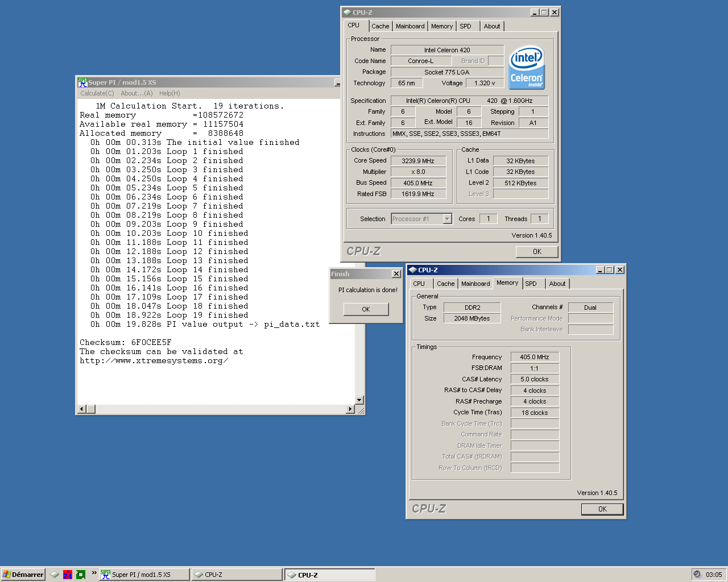The image size is (728, 582).
Task: Open Cache tab in Memory CPU-Z window
Action: tap(446, 284)
